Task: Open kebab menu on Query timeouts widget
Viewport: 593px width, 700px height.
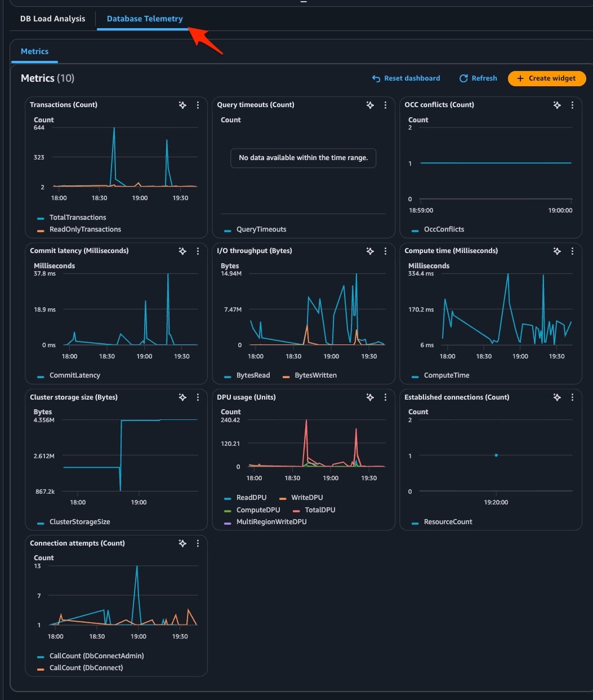Action: (385, 105)
